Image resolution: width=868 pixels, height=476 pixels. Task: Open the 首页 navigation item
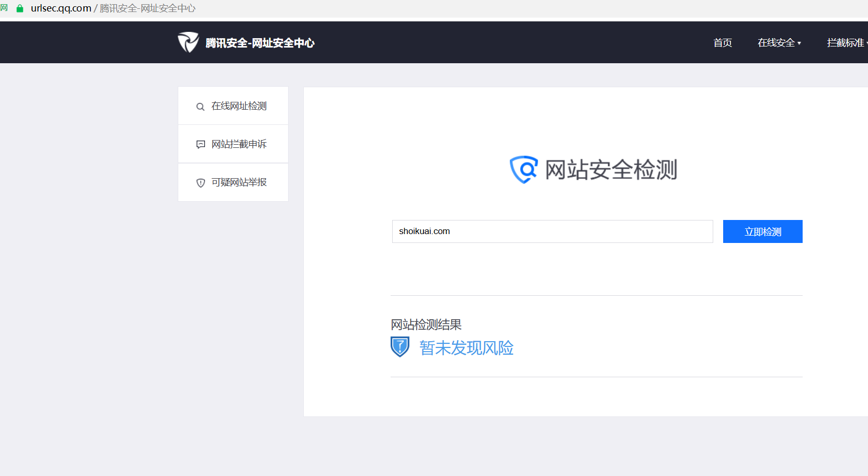tap(723, 43)
